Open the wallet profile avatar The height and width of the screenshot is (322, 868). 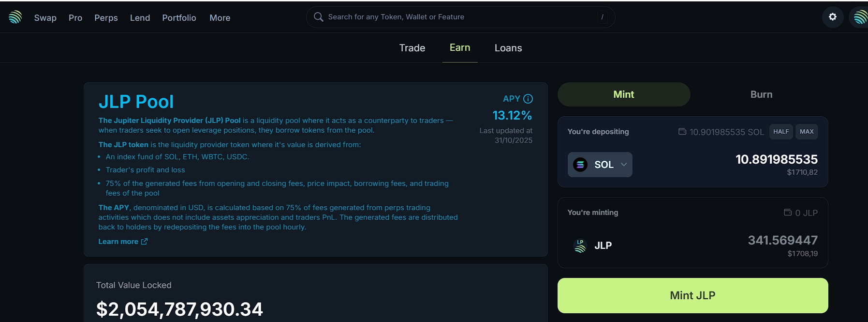(x=860, y=17)
